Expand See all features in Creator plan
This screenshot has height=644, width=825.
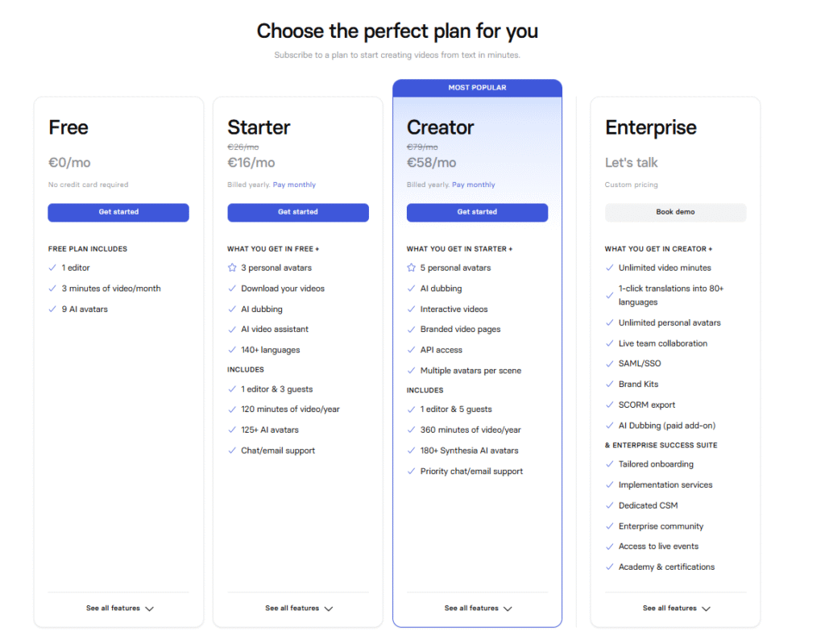(x=478, y=609)
